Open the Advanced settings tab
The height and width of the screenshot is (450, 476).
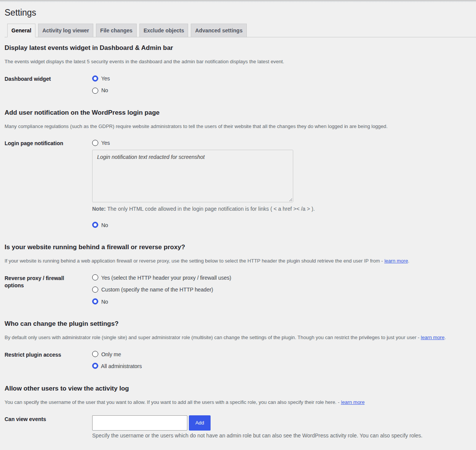[219, 30]
